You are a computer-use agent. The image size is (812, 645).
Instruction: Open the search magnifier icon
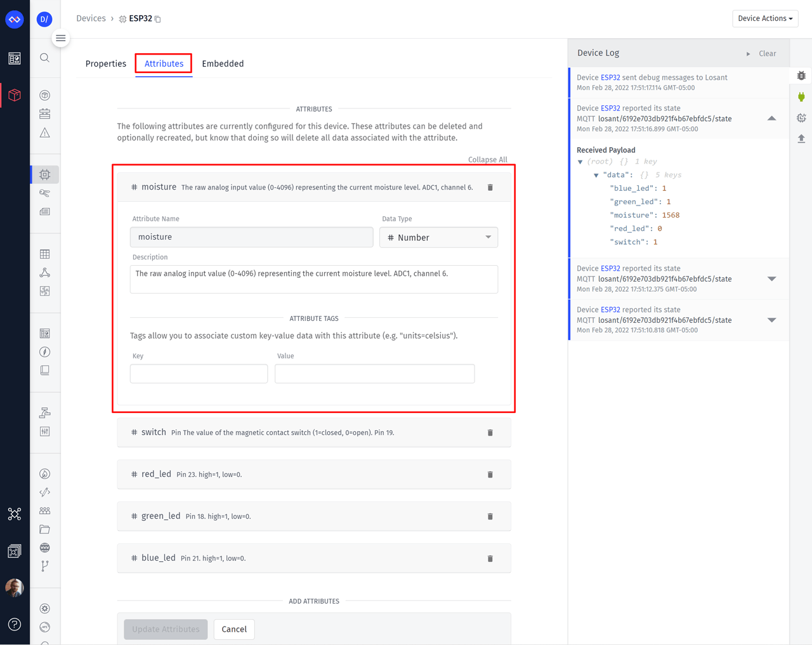[44, 58]
